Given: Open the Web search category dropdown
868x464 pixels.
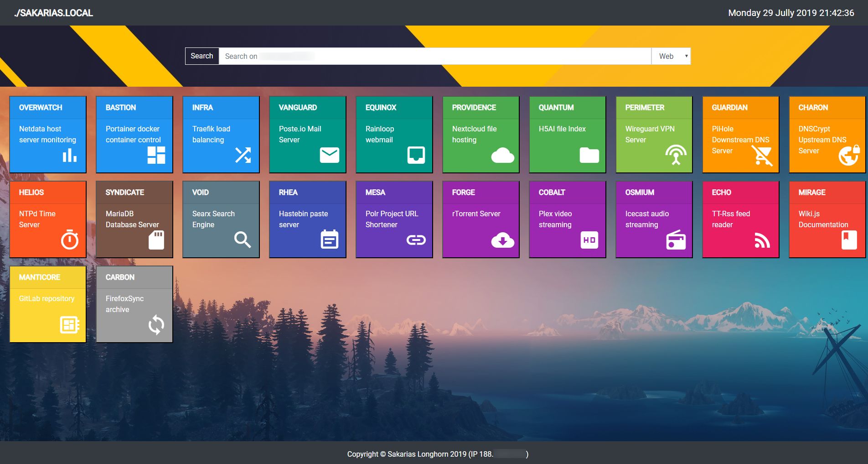Looking at the screenshot, I should point(670,56).
